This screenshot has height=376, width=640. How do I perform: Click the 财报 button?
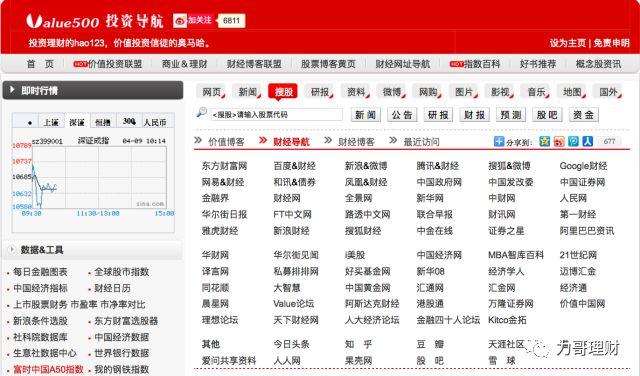474,115
